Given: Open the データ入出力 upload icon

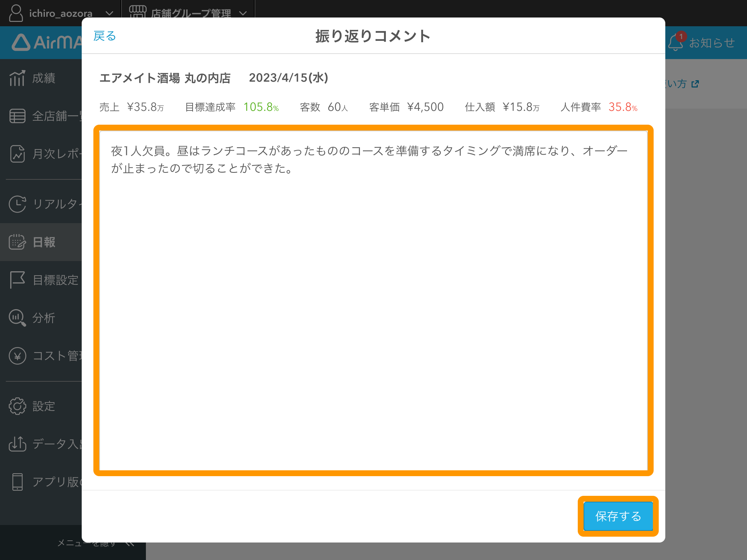Looking at the screenshot, I should (17, 444).
